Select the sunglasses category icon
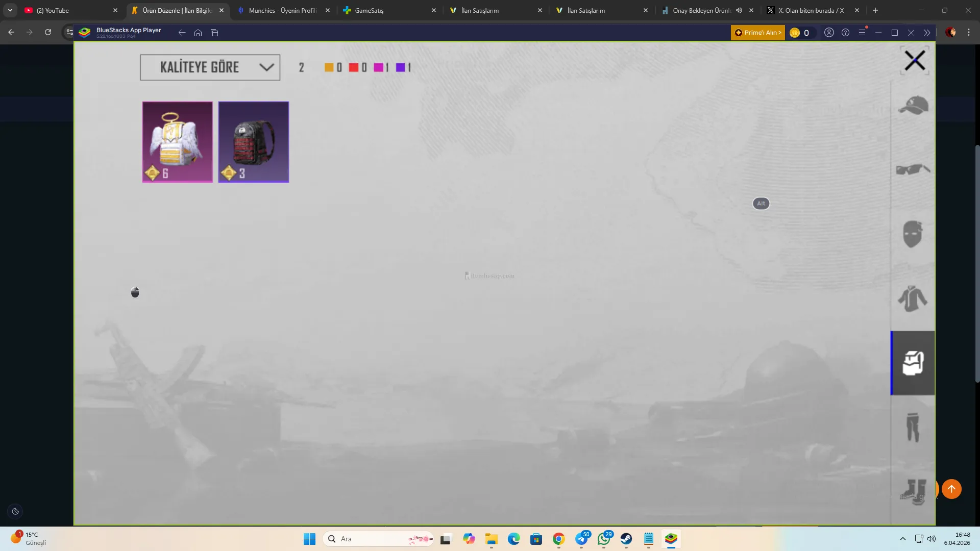Viewport: 980px width, 551px height. point(913,169)
